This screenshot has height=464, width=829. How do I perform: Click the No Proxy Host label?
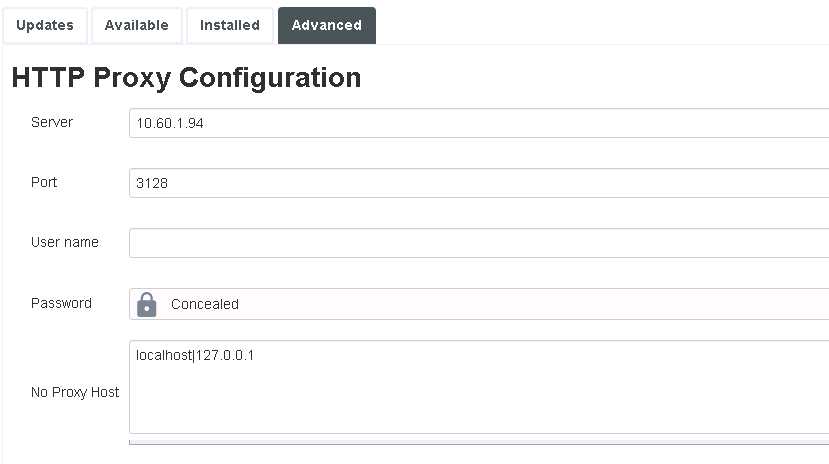(75, 392)
